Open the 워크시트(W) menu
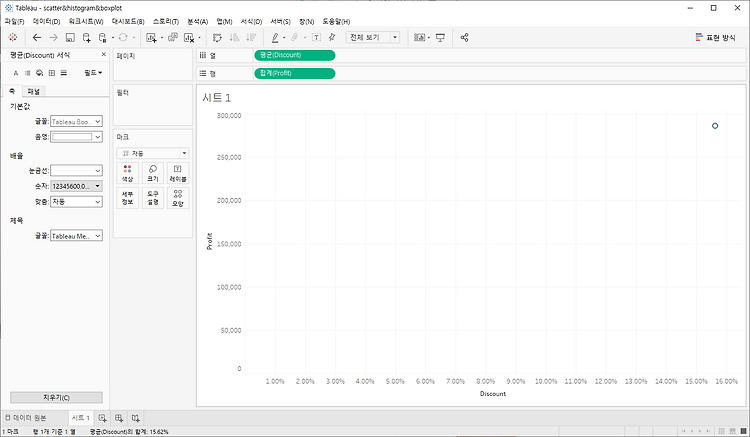The image size is (750, 437). pyautogui.click(x=86, y=22)
